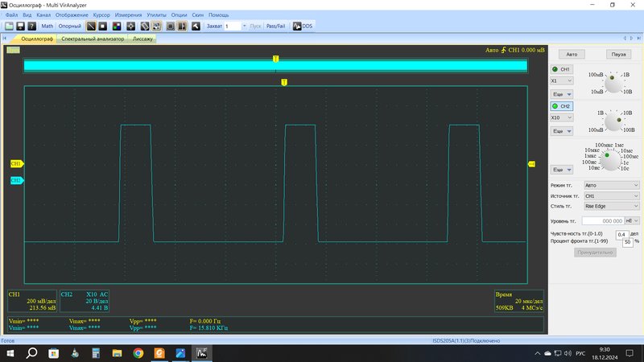Click the РУС language indicator in tray
Screen dimensions: 644x362
(x=580, y=353)
